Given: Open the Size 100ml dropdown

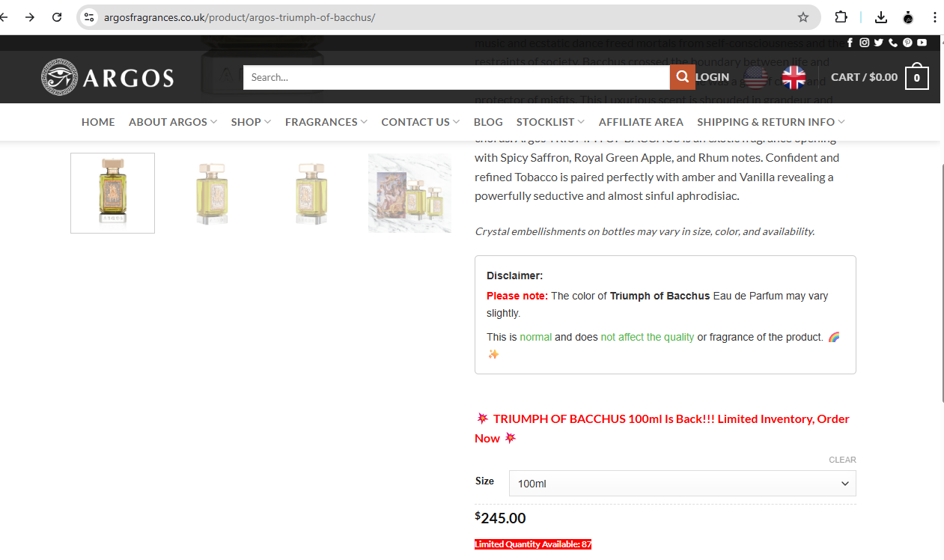Looking at the screenshot, I should click(682, 484).
